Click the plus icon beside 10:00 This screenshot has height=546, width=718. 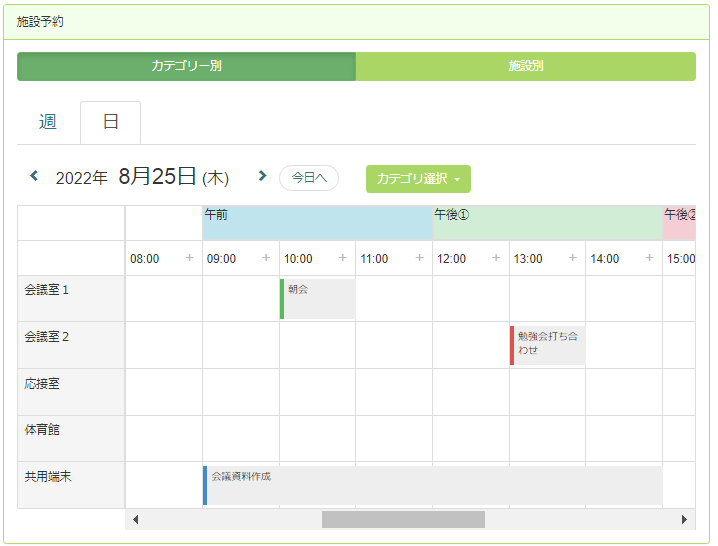343,258
